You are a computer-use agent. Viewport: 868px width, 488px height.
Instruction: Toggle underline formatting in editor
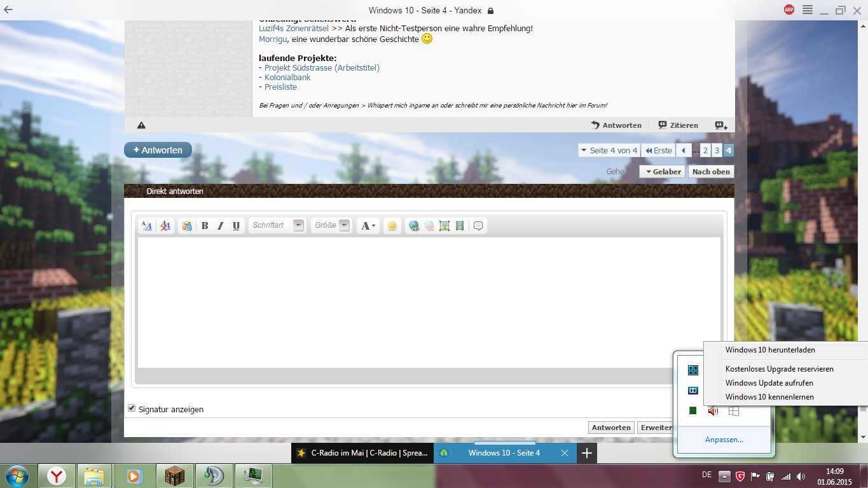click(237, 226)
